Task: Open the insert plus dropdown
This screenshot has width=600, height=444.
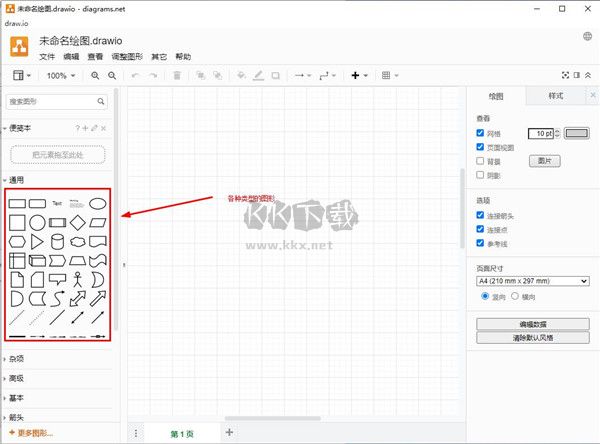Action: pos(359,75)
